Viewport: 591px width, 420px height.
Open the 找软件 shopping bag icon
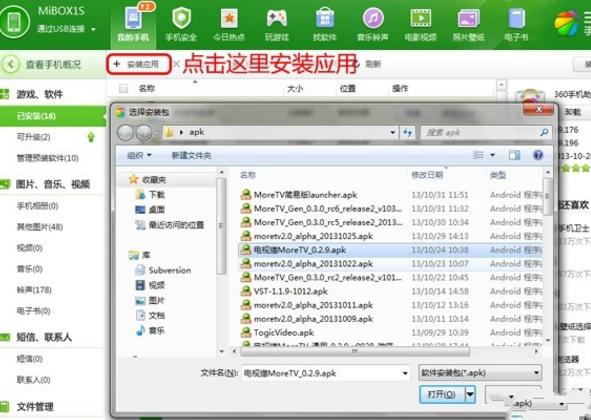click(325, 18)
